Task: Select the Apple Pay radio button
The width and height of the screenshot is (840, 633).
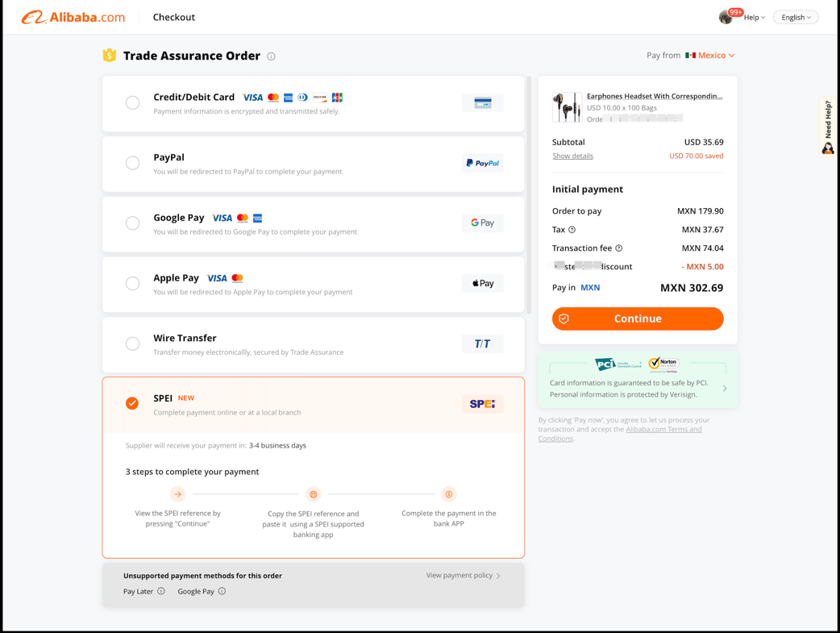Action: tap(132, 283)
